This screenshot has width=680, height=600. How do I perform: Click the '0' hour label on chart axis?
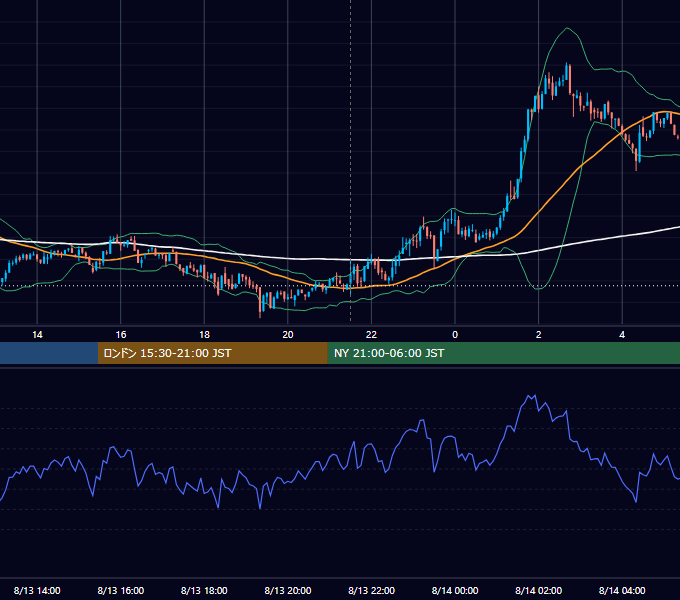tap(455, 335)
